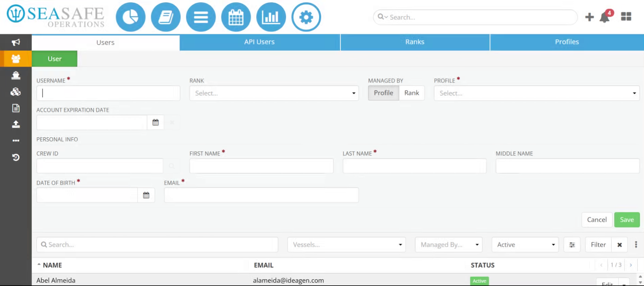Open the logbook icon in top bar
The width and height of the screenshot is (644, 286).
point(166,17)
